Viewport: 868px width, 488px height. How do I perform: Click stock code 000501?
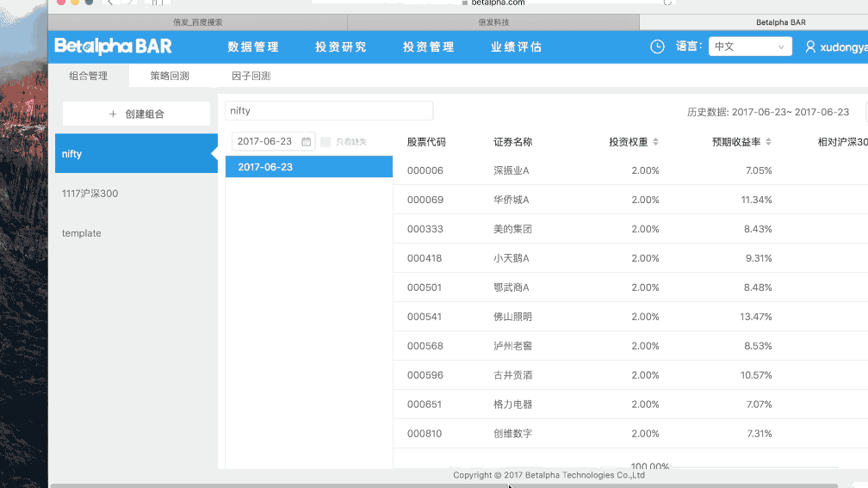tap(424, 287)
